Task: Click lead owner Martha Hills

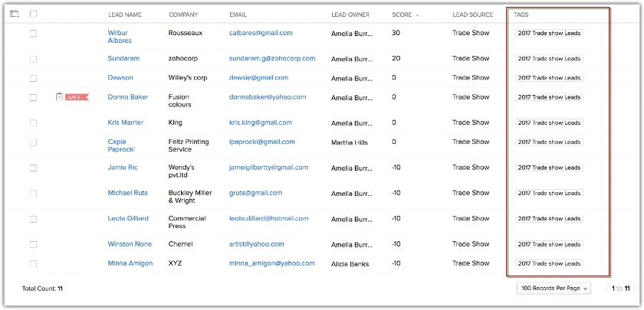Action: (x=350, y=142)
